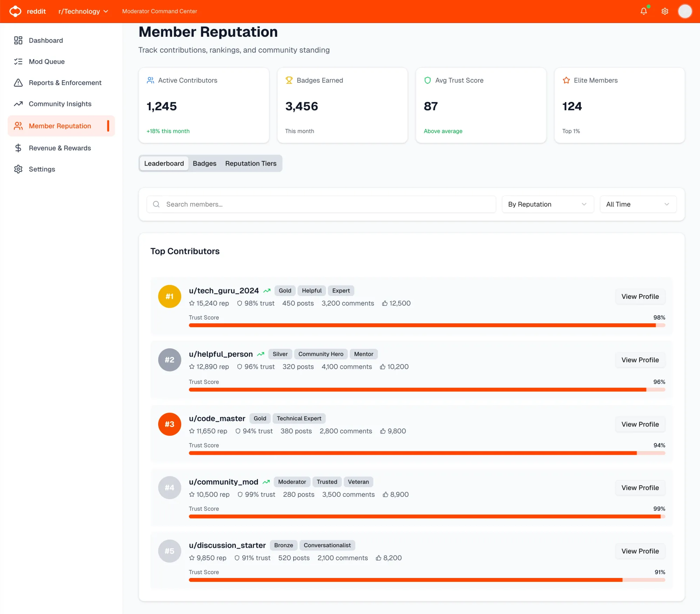Image resolution: width=700 pixels, height=614 pixels.
Task: View Community Insights from the sidebar
Action: coord(59,104)
